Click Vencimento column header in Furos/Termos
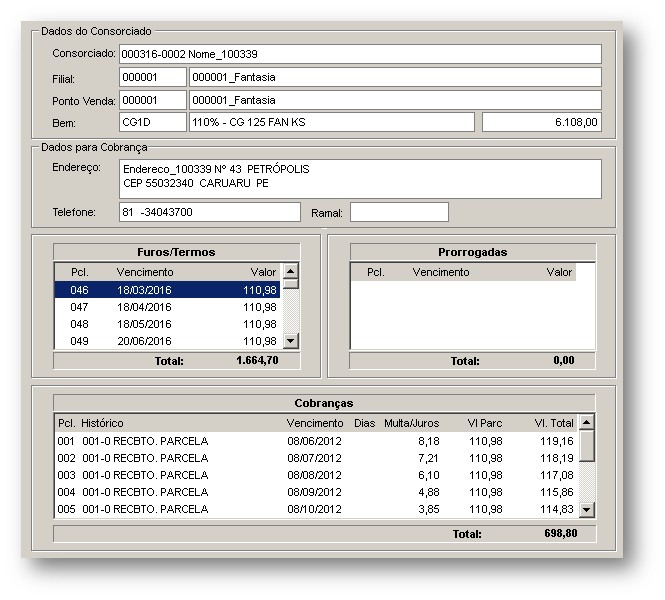Image resolution: width=665 pixels, height=600 pixels. click(145, 272)
